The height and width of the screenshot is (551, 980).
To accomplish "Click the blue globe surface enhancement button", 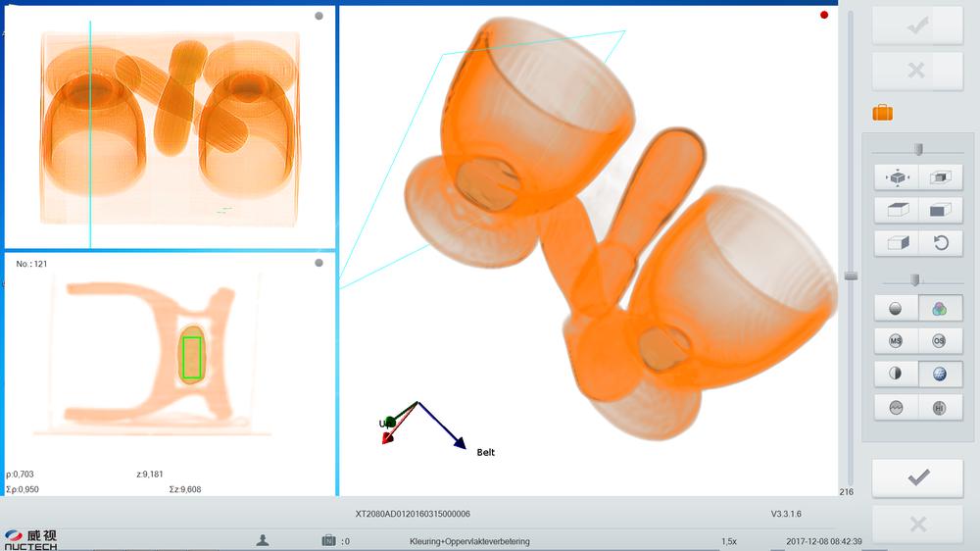I will coord(940,375).
